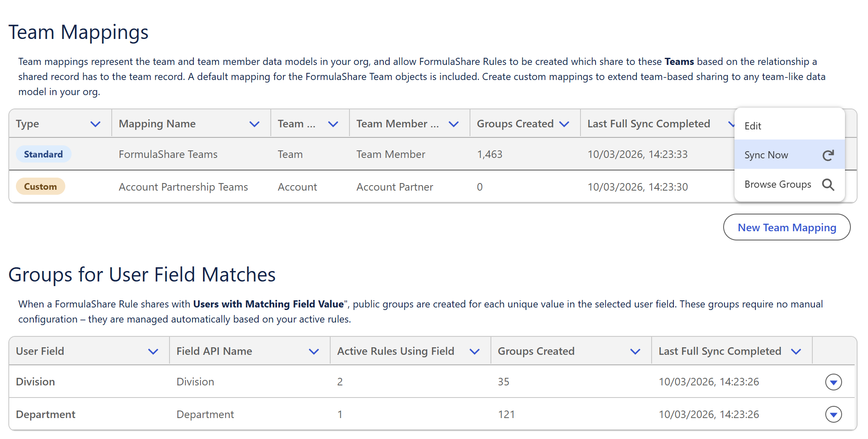
Task: Open the Department row action menu
Action: (833, 415)
